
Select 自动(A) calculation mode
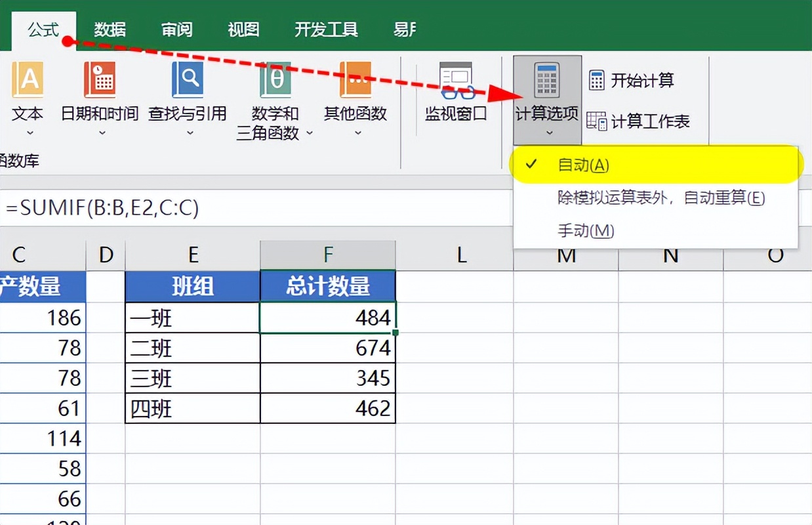pyautogui.click(x=656, y=165)
